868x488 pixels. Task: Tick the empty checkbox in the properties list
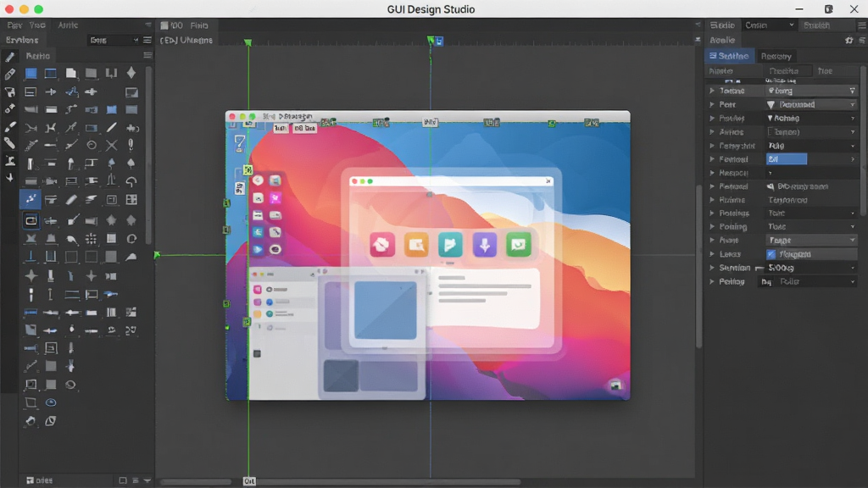coord(771,131)
